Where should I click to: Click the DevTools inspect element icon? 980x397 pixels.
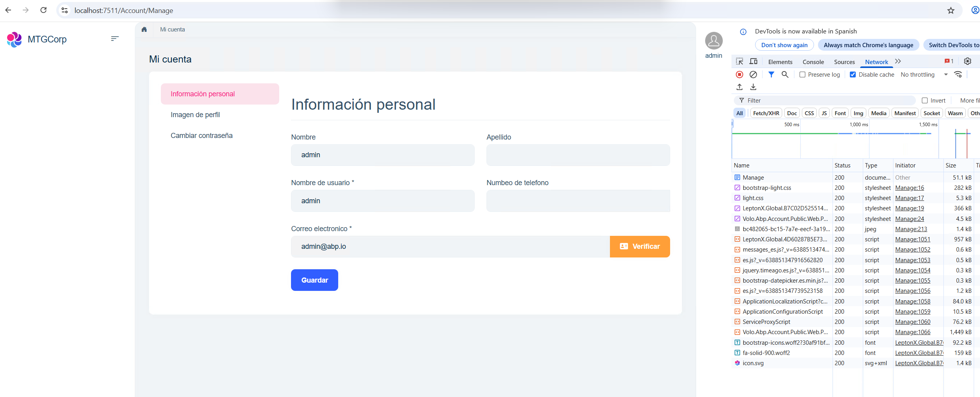coord(740,62)
